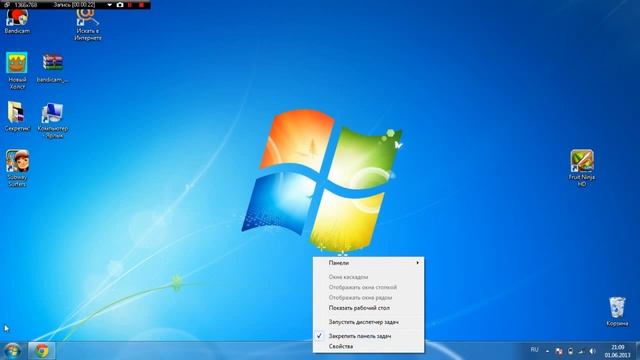640x360 pixels.
Task: Select the Корзина recycle bin icon
Action: point(617,311)
